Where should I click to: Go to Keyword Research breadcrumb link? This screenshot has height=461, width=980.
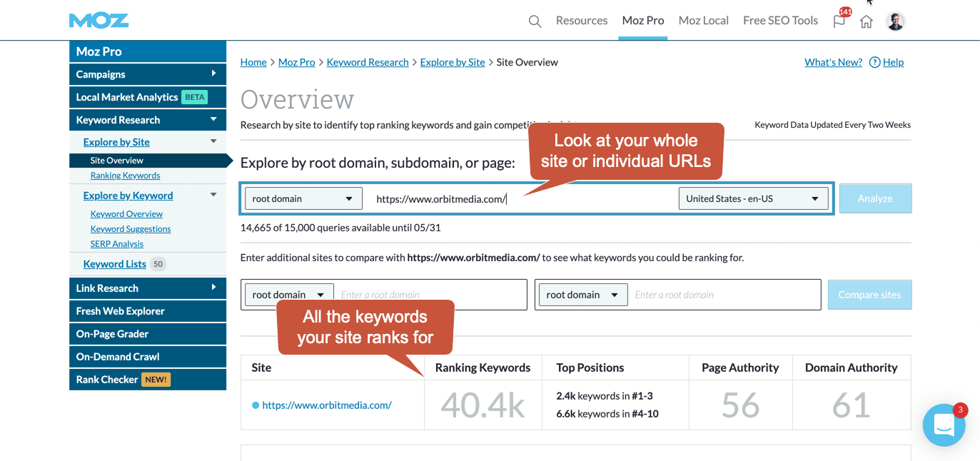368,62
